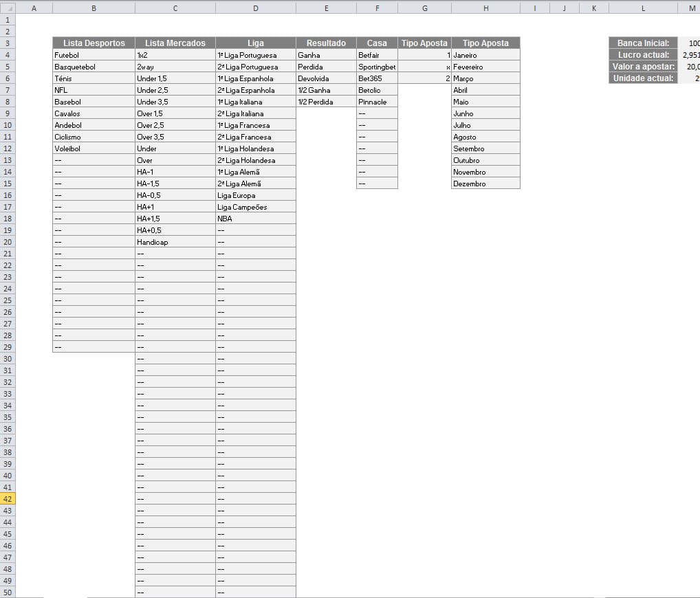Select the Handicap market cell
Image resolution: width=700 pixels, height=598 pixels.
[x=175, y=242]
